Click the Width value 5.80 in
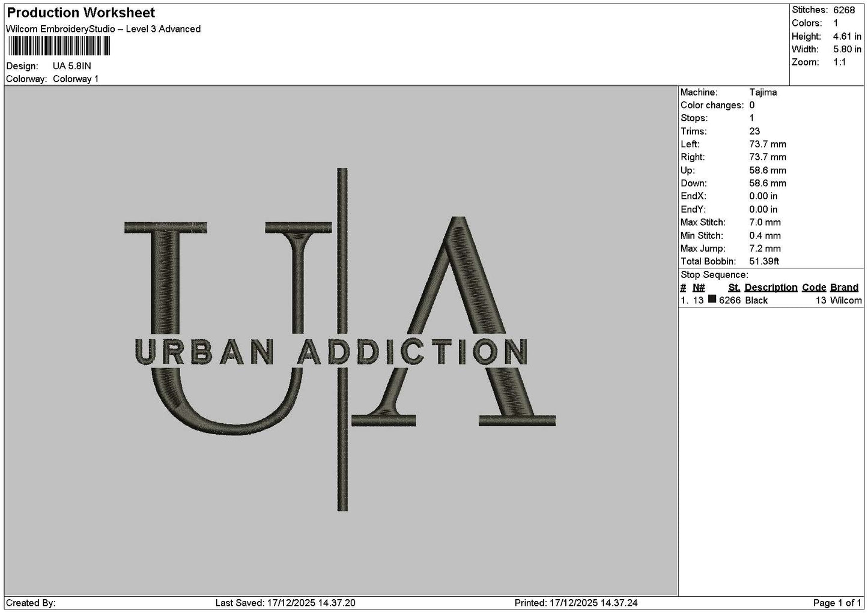This screenshot has height=613, width=868. (847, 49)
